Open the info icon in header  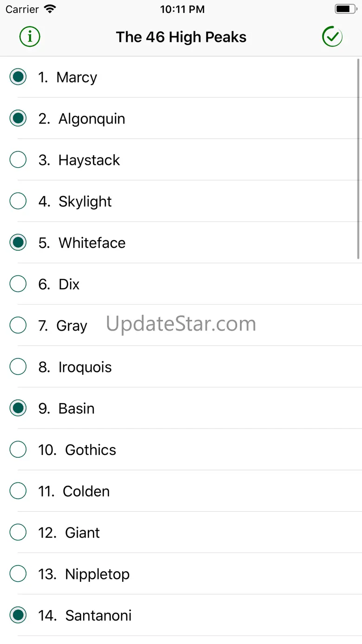[x=30, y=37]
